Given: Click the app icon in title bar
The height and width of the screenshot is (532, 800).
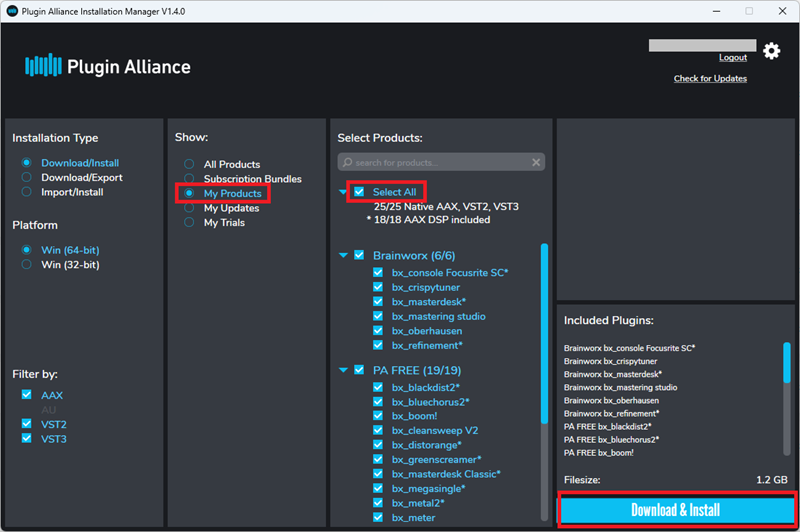Looking at the screenshot, I should point(13,10).
